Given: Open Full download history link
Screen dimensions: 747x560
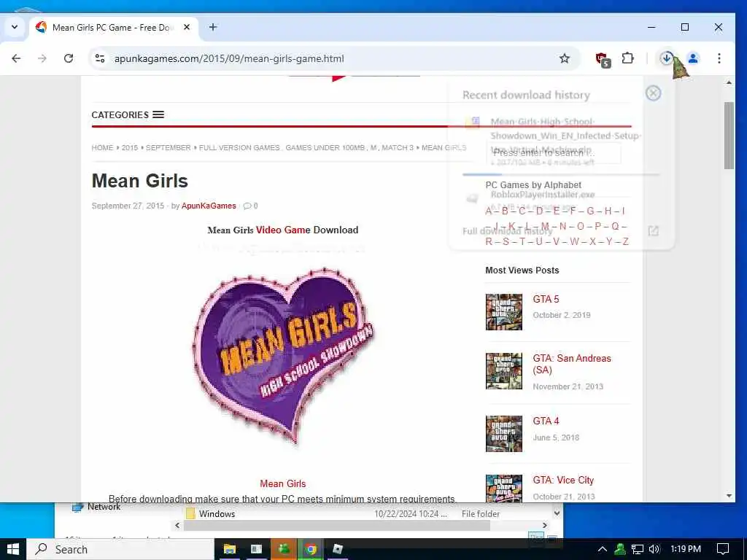Looking at the screenshot, I should point(508,231).
